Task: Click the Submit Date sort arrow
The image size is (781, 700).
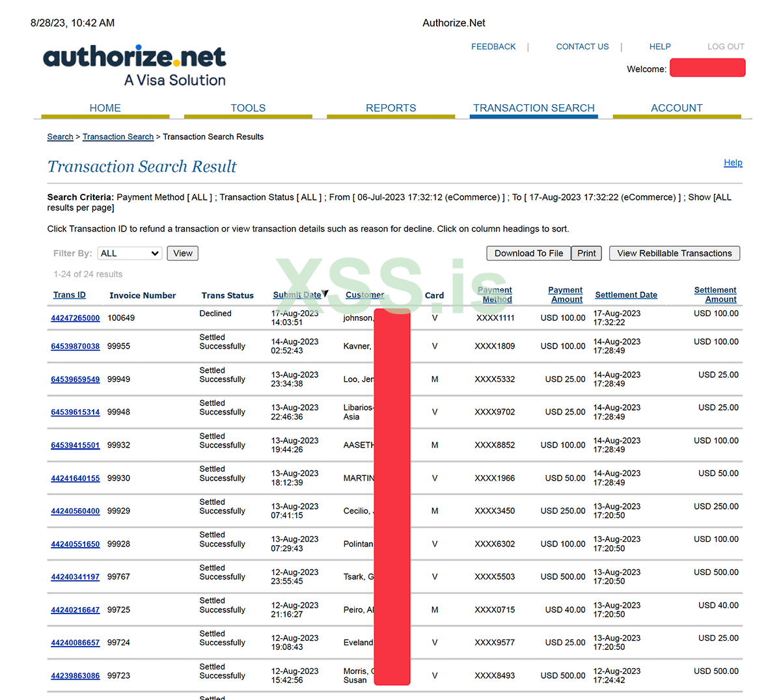Action: (x=325, y=293)
